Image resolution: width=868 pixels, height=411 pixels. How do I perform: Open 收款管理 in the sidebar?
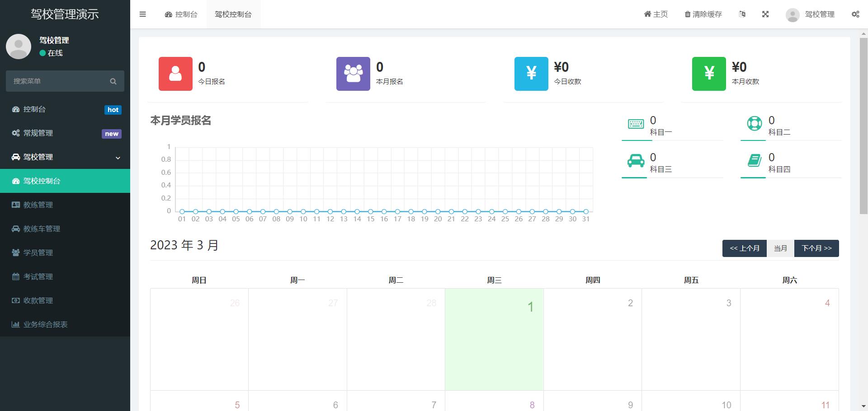click(x=65, y=301)
